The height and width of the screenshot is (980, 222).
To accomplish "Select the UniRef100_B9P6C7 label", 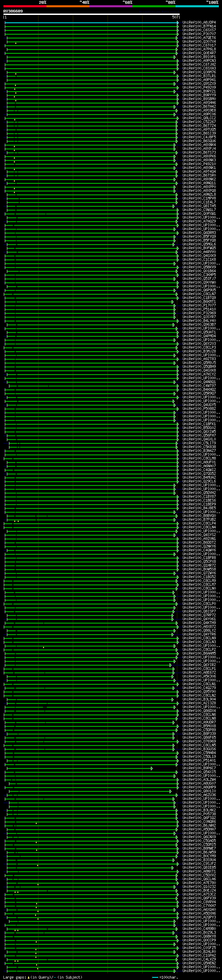I will pyautogui.click(x=199, y=768).
